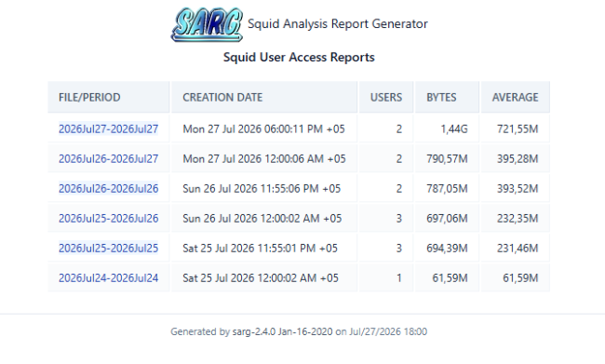Click date 'Sat 25 Jul 2026 11:55:01 PM +05'
The width and height of the screenshot is (605, 364).
point(260,249)
